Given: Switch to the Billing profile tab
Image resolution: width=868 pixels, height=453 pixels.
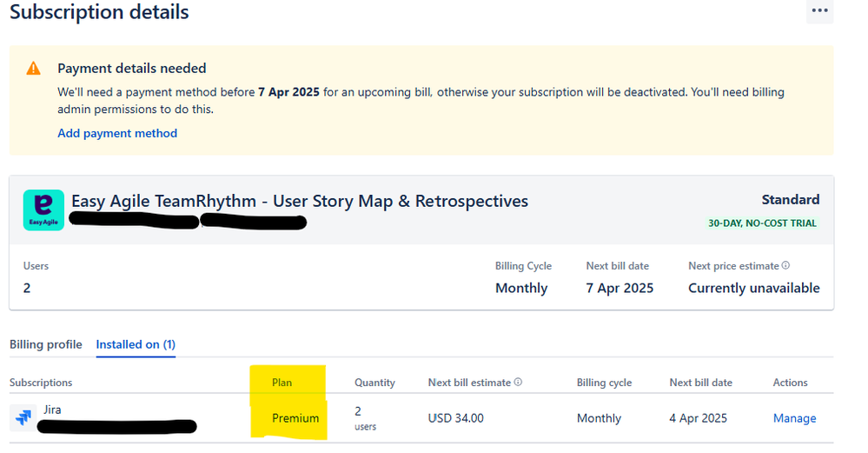Looking at the screenshot, I should coord(46,344).
